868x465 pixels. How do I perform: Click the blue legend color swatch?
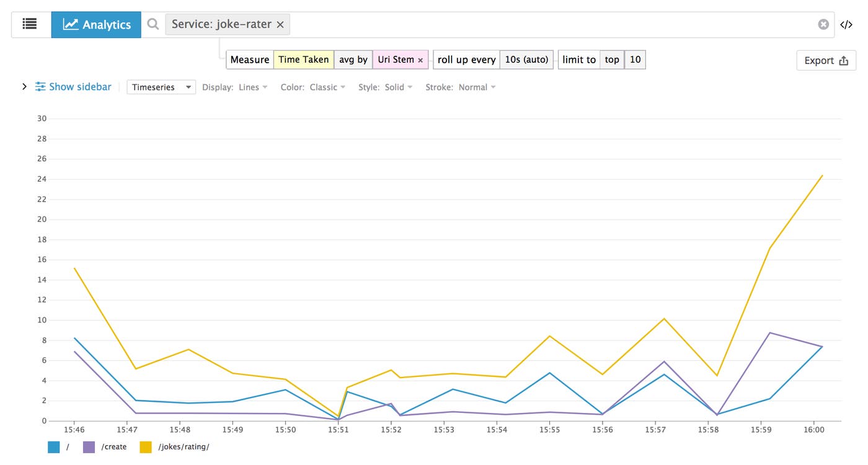pos(54,446)
